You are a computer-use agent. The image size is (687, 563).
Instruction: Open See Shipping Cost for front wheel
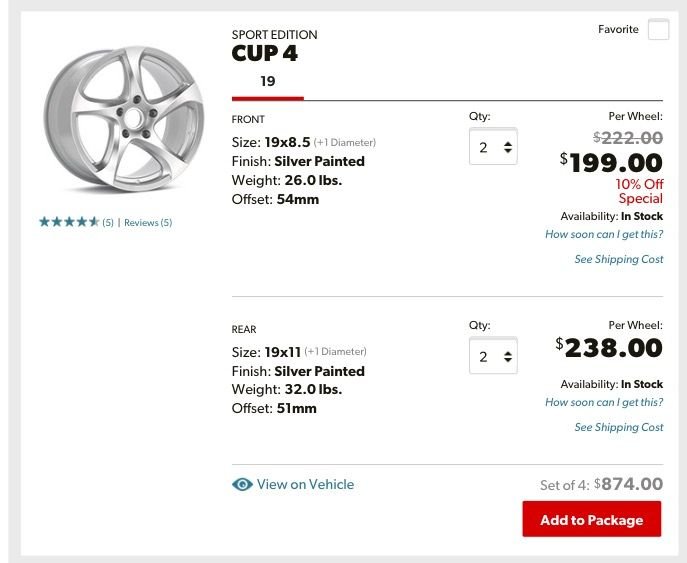coord(618,259)
